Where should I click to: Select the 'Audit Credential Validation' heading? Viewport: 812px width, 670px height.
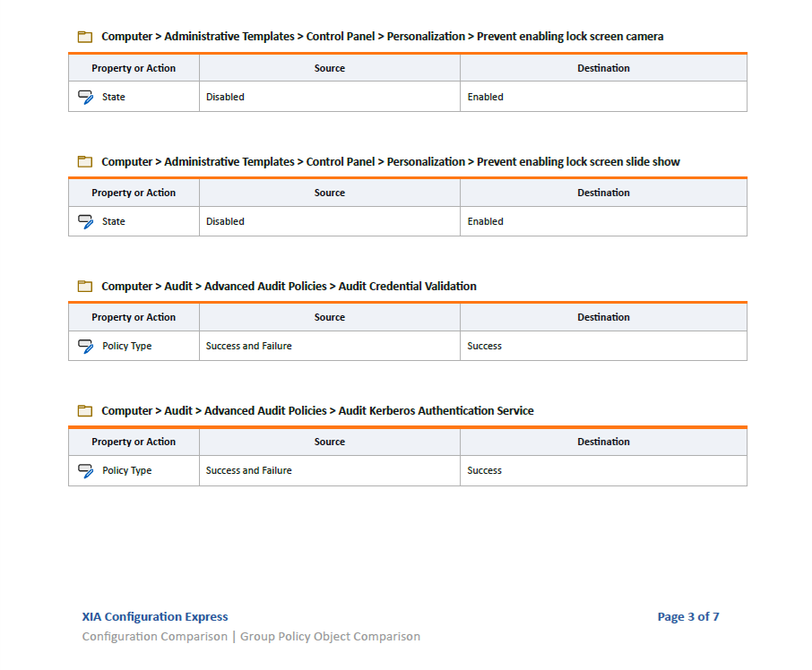point(289,286)
